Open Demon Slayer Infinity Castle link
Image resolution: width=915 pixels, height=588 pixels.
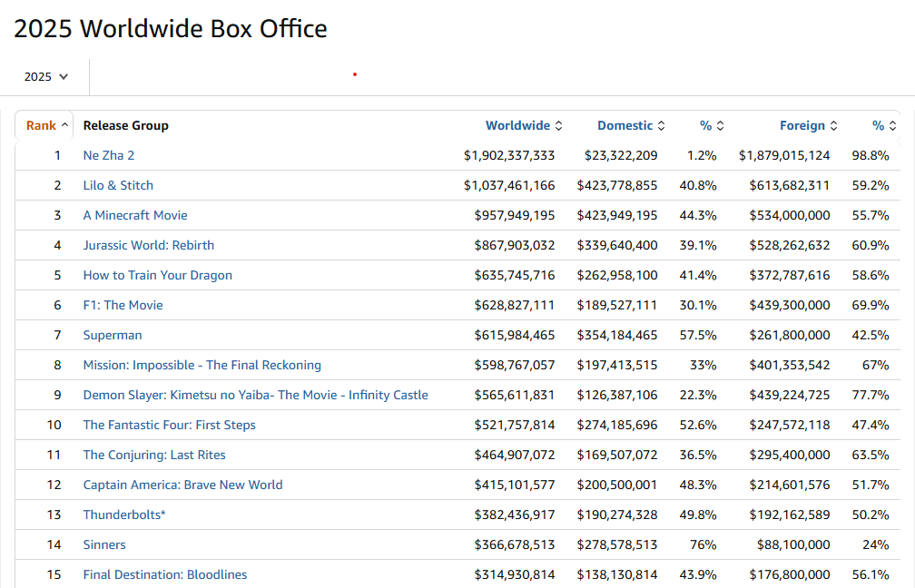(x=256, y=396)
